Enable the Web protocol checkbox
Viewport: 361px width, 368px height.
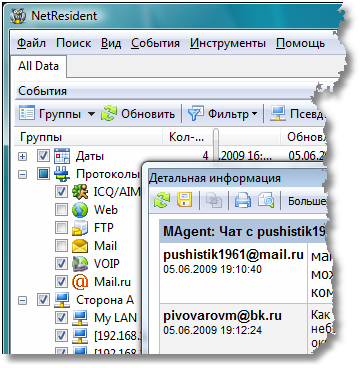[x=61, y=210]
